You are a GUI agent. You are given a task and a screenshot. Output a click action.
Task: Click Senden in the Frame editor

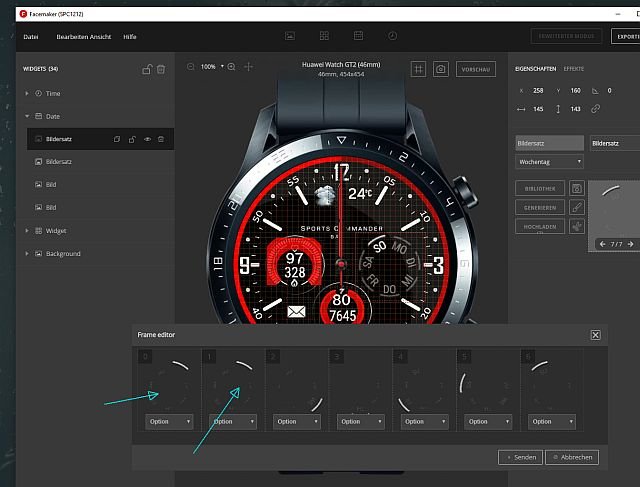point(520,457)
